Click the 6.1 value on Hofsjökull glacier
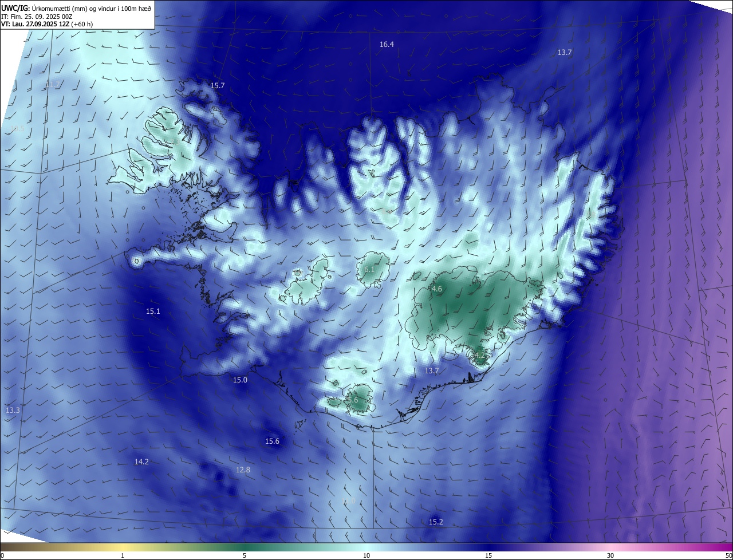The image size is (733, 560). point(369,269)
